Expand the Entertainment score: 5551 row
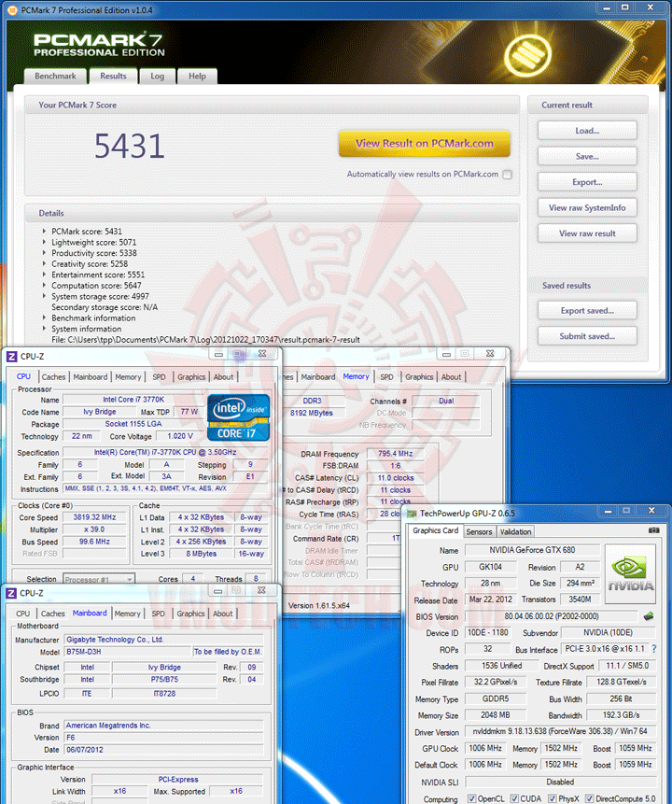 click(45, 275)
